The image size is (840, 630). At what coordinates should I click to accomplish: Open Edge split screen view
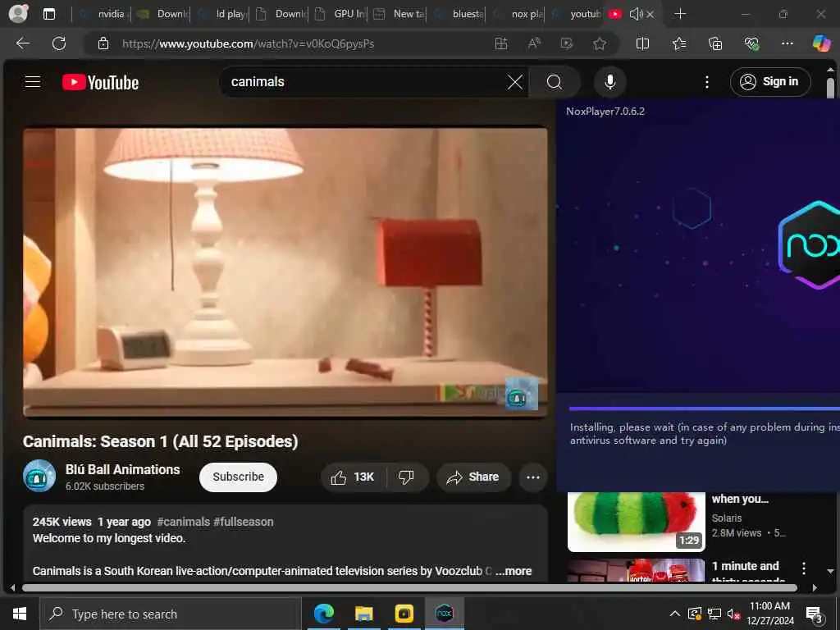click(x=642, y=43)
